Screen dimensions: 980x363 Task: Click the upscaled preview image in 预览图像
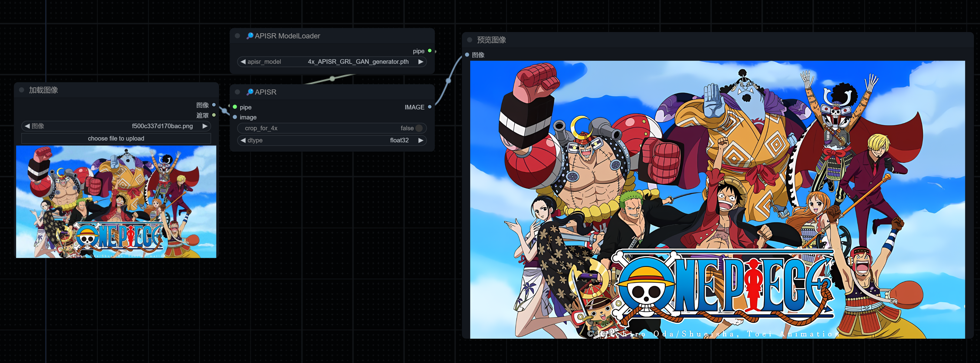click(717, 199)
